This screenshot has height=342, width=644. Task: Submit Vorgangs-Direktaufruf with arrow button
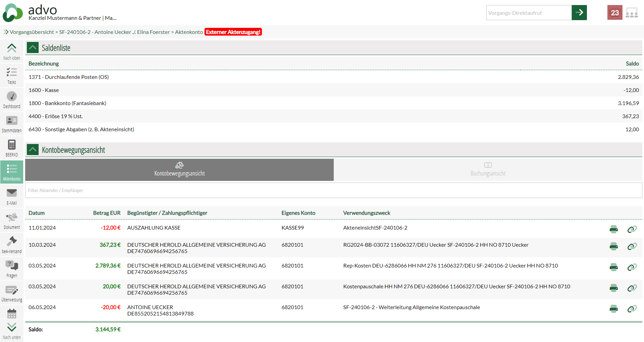point(579,13)
